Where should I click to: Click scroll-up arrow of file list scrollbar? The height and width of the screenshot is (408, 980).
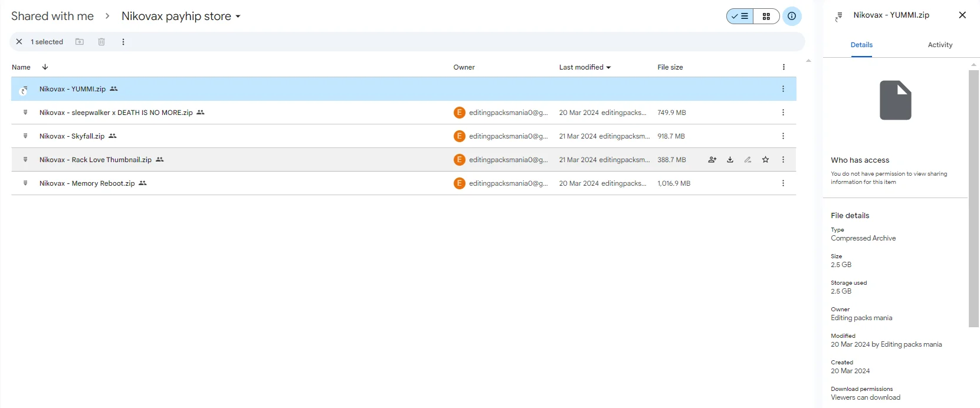tap(808, 61)
